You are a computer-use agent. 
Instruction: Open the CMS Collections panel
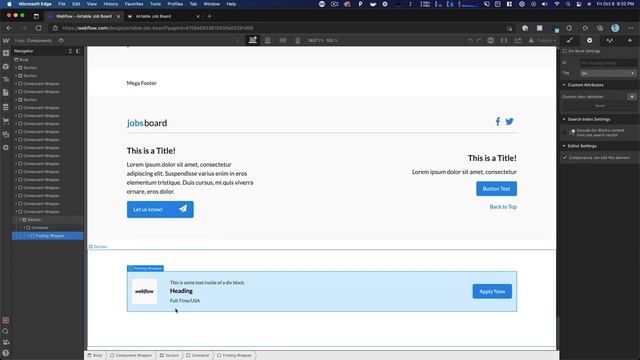point(6,107)
